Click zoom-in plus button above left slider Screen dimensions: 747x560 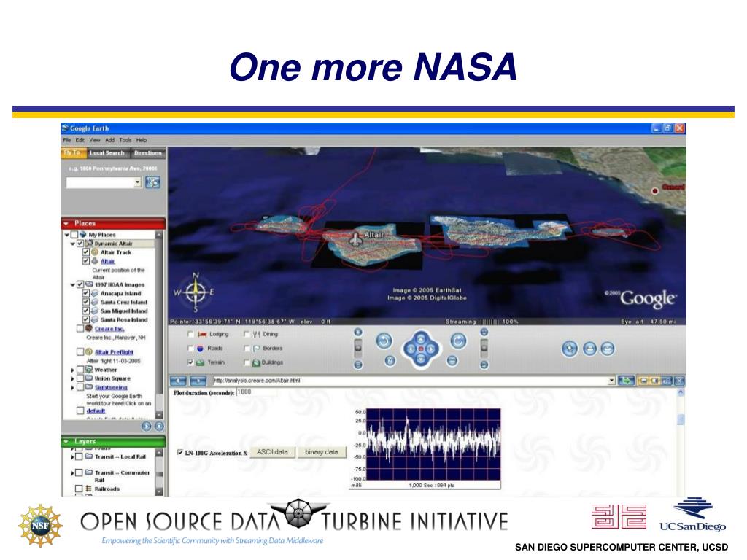click(x=358, y=332)
